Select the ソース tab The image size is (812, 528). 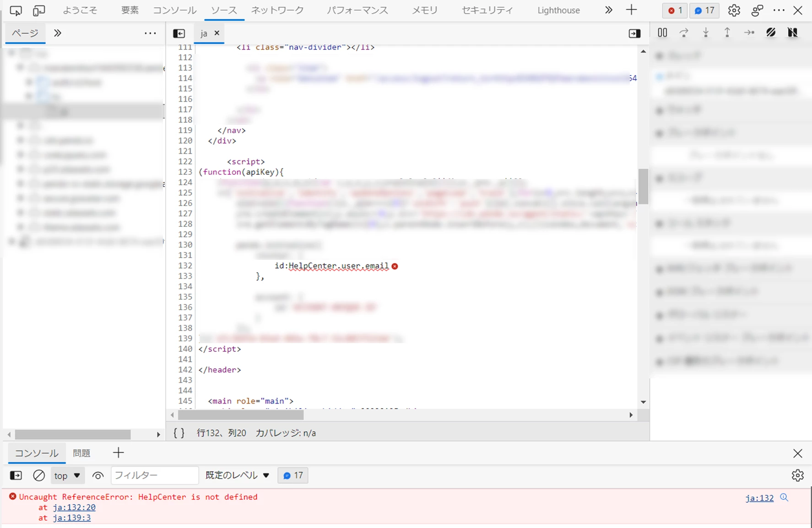pos(224,10)
